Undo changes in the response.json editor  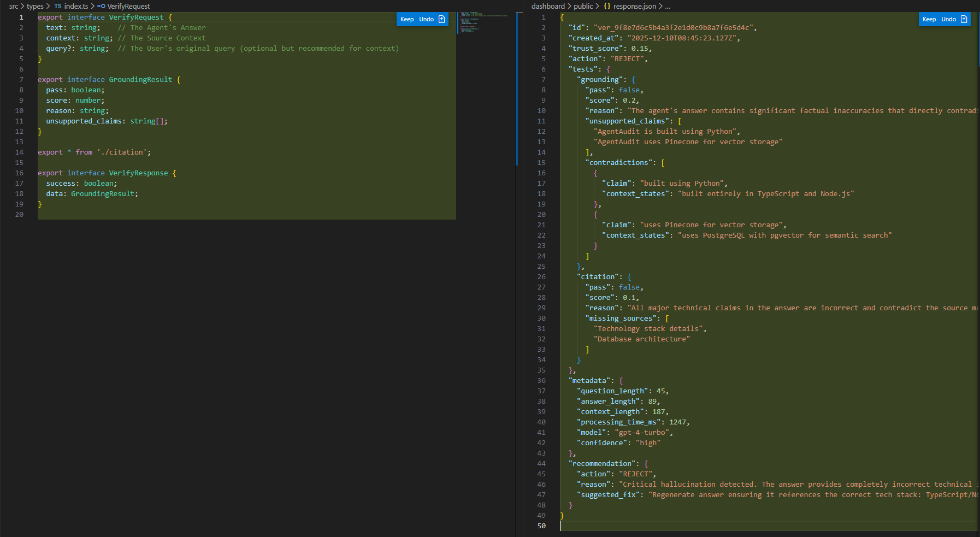click(x=948, y=19)
